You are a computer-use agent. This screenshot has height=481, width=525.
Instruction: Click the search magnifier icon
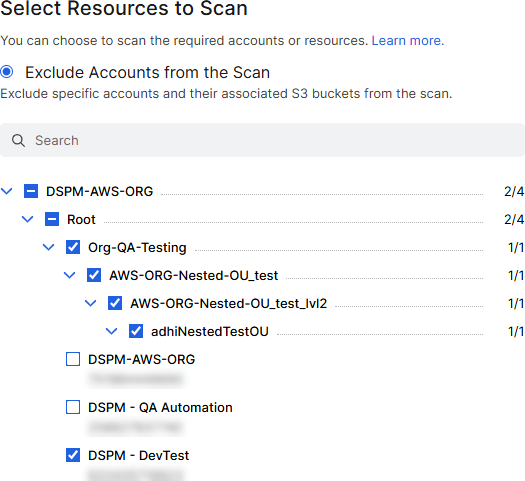click(x=18, y=141)
